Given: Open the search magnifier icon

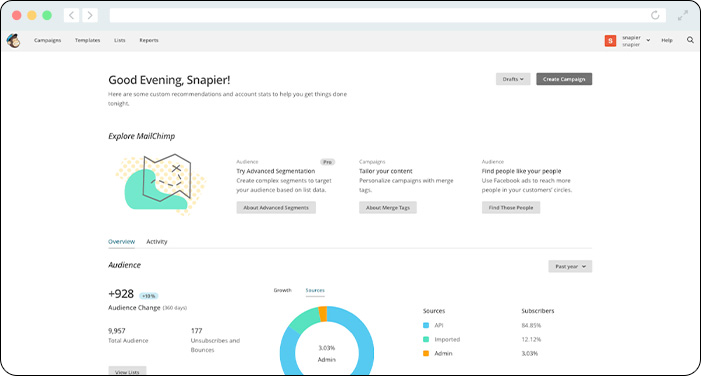Looking at the screenshot, I should [x=690, y=40].
